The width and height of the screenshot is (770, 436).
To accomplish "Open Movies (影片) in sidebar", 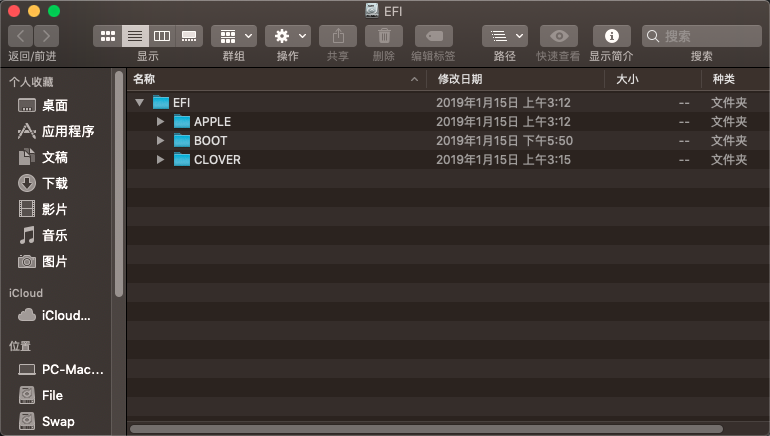I will point(55,209).
